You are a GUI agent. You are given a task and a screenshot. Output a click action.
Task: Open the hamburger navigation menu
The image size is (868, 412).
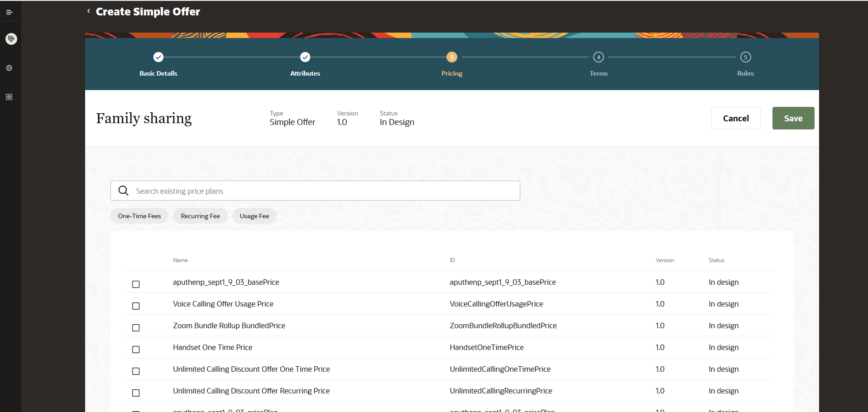click(x=9, y=12)
